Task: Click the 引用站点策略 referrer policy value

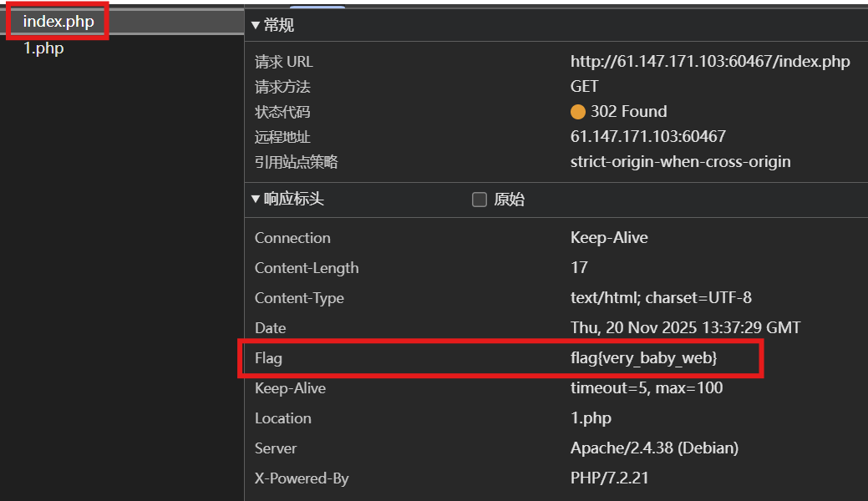Action: [x=680, y=161]
